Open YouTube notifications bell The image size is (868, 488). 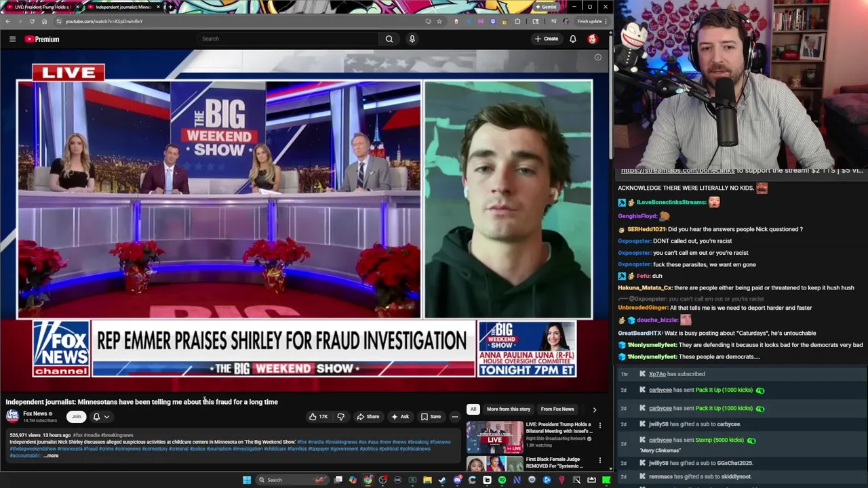click(573, 39)
